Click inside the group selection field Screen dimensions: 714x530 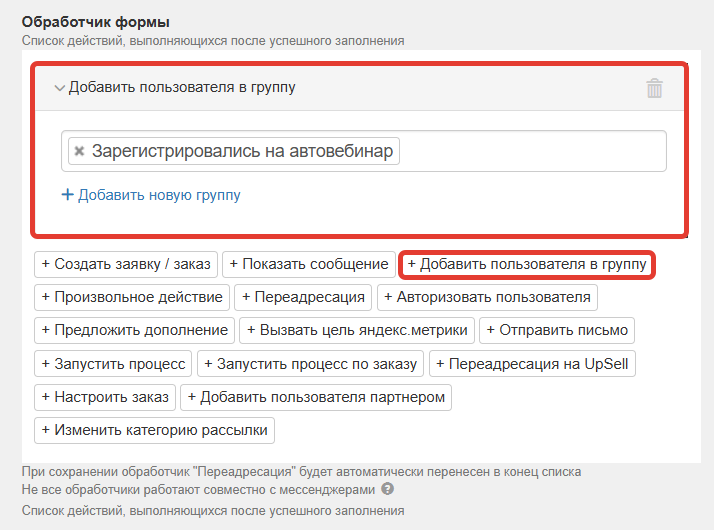pyautogui.click(x=364, y=151)
